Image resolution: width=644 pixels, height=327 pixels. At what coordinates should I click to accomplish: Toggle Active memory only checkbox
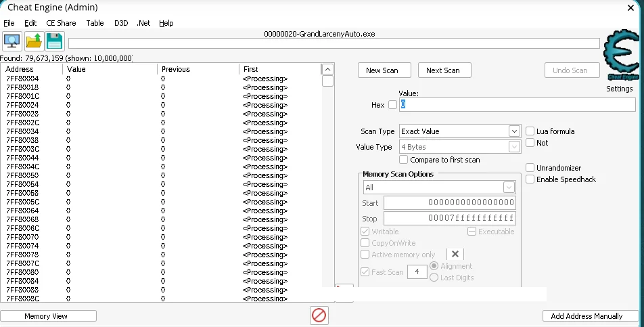tap(365, 255)
